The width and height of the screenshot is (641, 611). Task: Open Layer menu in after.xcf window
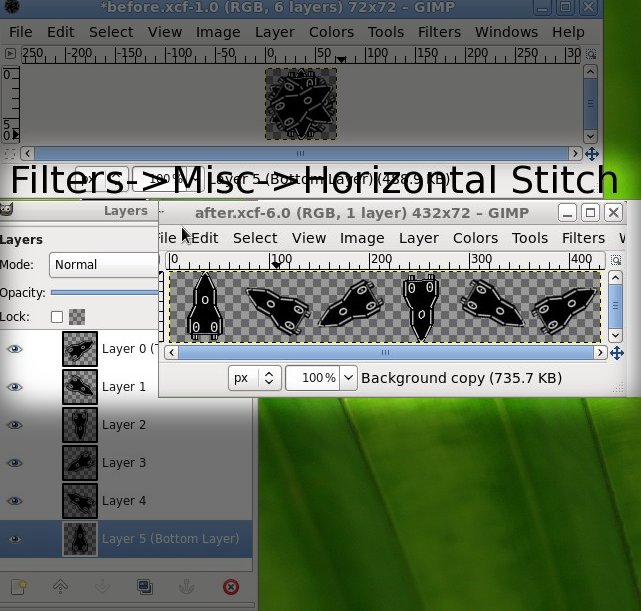tap(419, 238)
